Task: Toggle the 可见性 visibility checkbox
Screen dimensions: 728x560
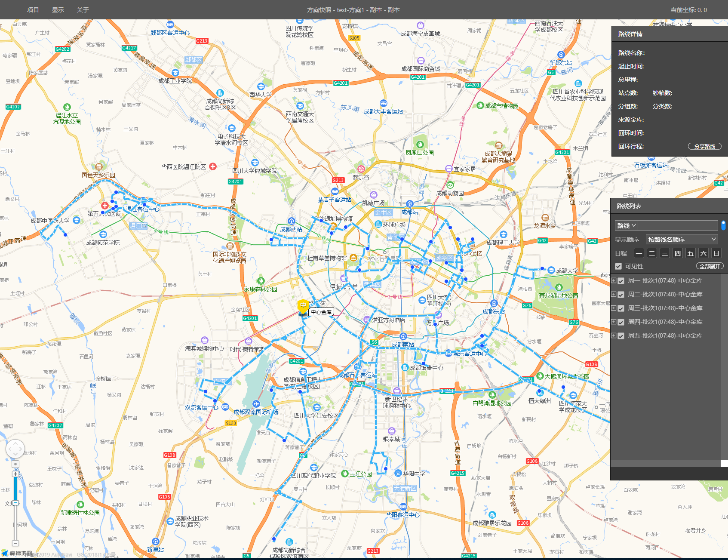Action: 618,266
